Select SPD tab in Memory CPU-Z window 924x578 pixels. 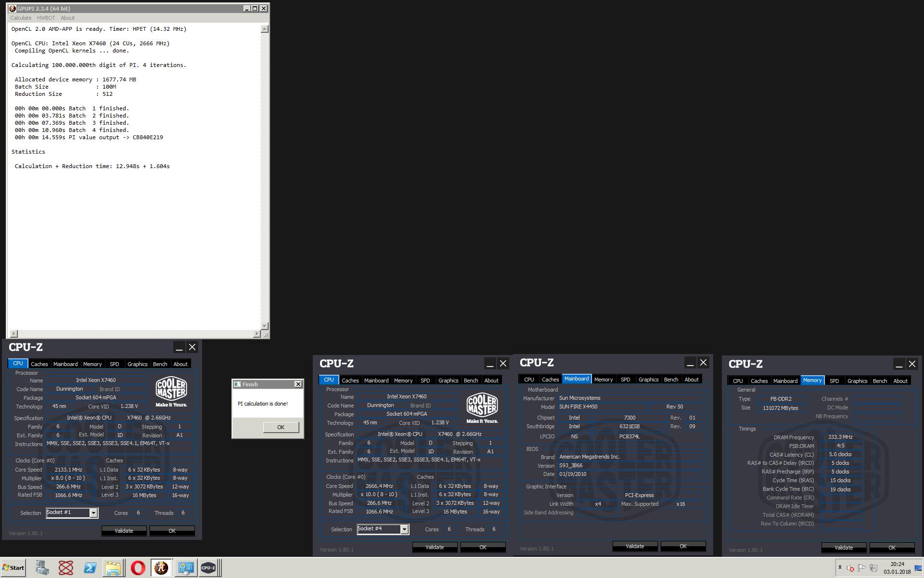click(x=834, y=381)
